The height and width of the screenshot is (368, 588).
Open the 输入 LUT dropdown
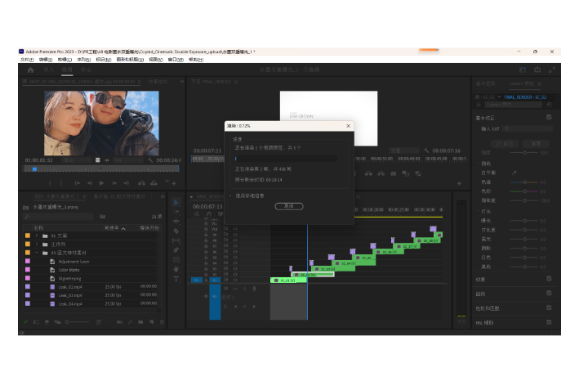528,129
